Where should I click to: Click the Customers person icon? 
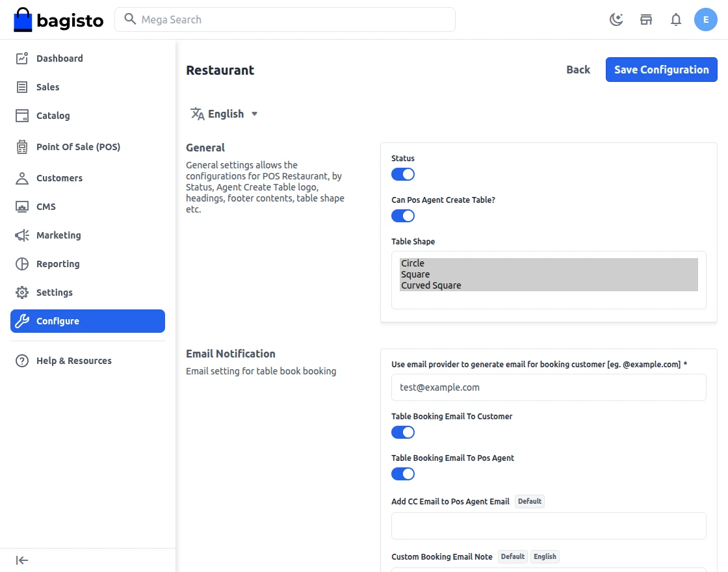(x=22, y=178)
